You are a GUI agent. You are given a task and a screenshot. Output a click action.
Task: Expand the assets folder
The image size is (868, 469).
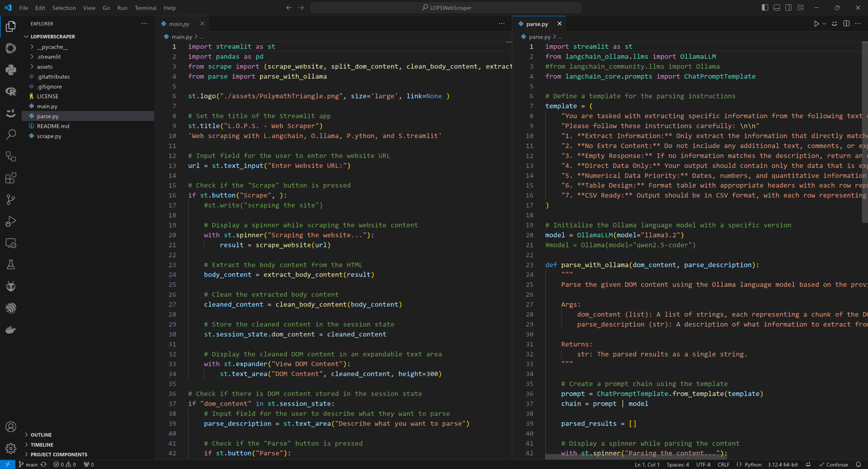point(88,67)
